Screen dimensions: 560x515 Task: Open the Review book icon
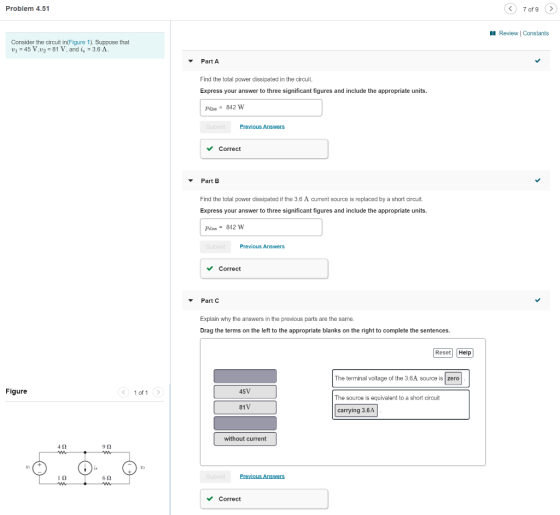[x=493, y=33]
